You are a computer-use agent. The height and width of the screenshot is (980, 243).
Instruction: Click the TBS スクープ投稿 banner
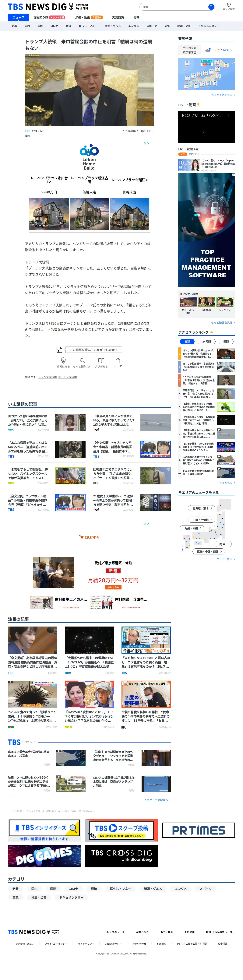pyautogui.click(x=121, y=831)
